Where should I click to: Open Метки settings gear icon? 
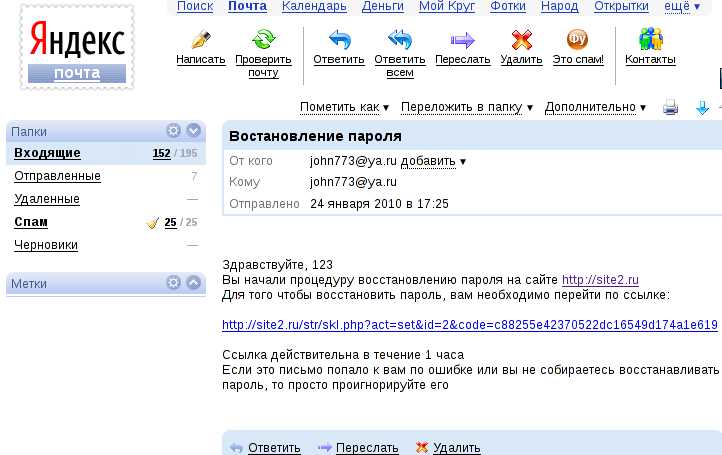pyautogui.click(x=173, y=282)
